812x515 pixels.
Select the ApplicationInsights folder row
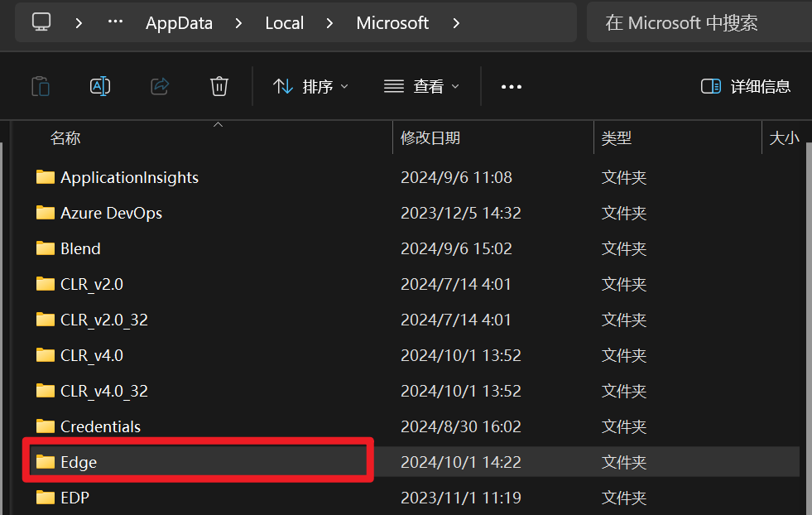(x=129, y=177)
